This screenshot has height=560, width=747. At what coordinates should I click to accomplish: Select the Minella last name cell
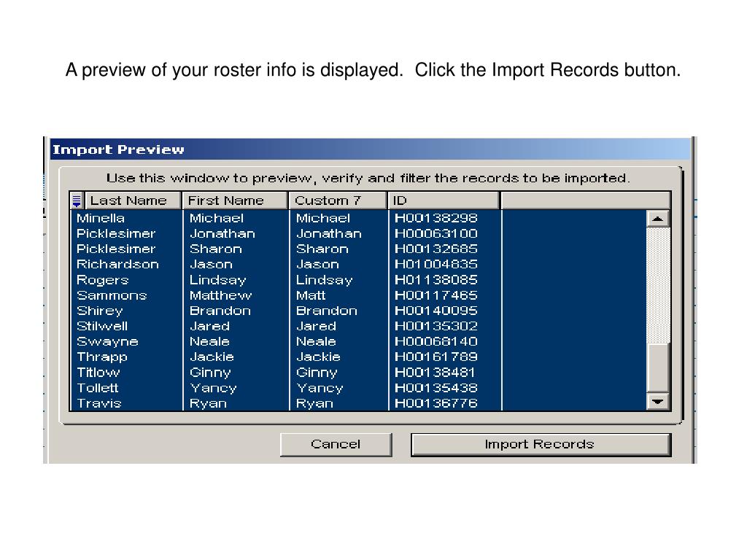pos(101,218)
